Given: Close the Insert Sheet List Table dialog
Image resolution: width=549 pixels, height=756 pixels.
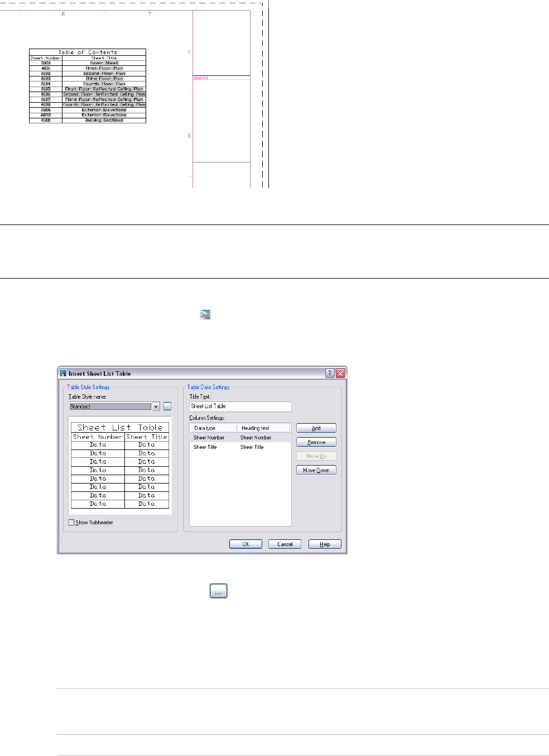Looking at the screenshot, I should point(340,374).
